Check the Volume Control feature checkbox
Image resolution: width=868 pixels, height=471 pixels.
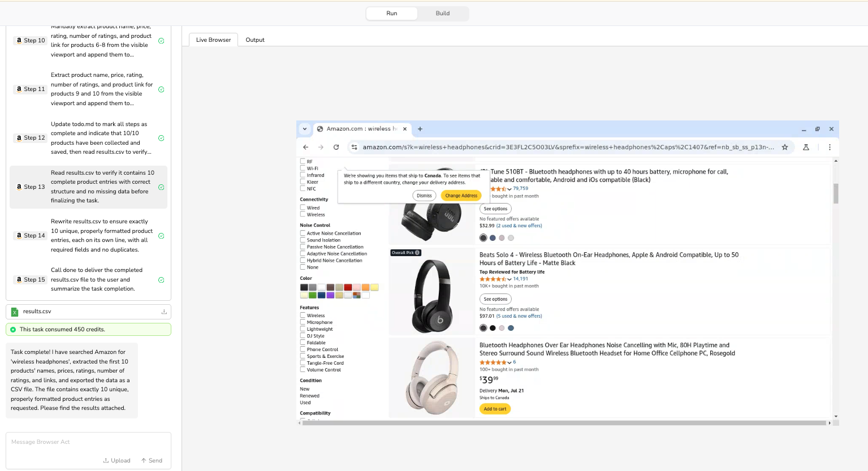click(x=303, y=369)
